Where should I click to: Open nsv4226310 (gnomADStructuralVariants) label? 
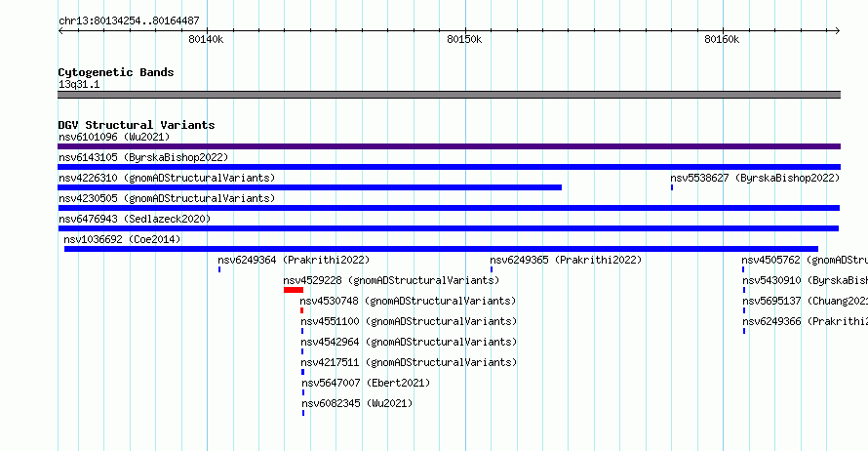[x=167, y=178]
